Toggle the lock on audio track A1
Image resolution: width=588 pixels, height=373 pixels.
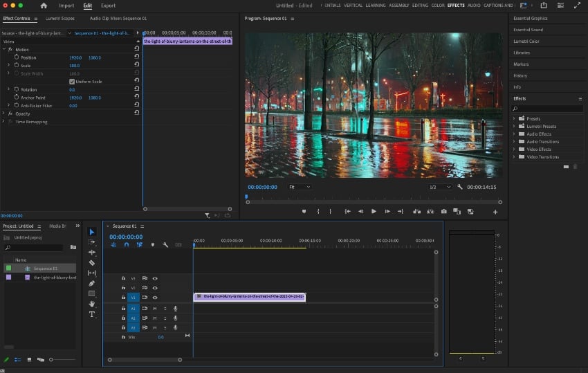[x=123, y=309]
